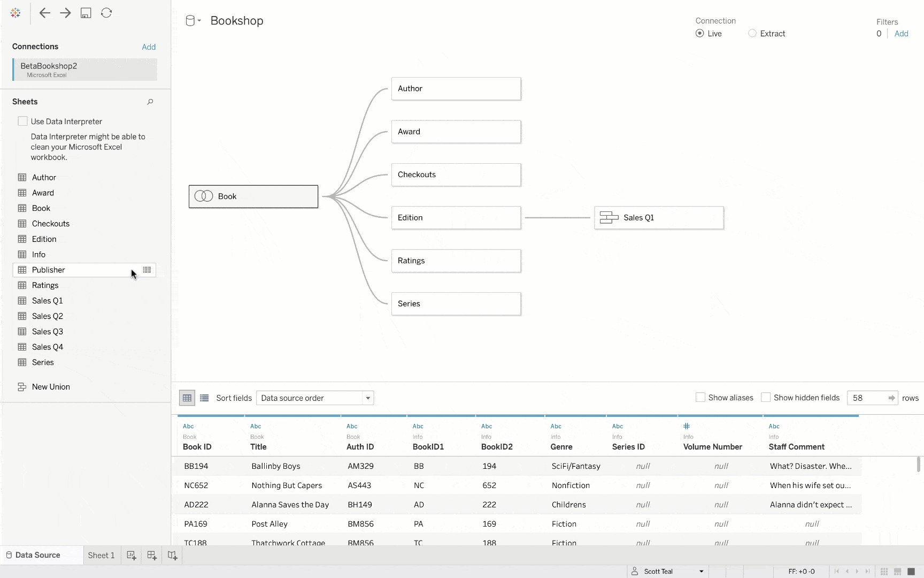924x578 pixels.
Task: Check Show hidden fields
Action: coord(766,397)
